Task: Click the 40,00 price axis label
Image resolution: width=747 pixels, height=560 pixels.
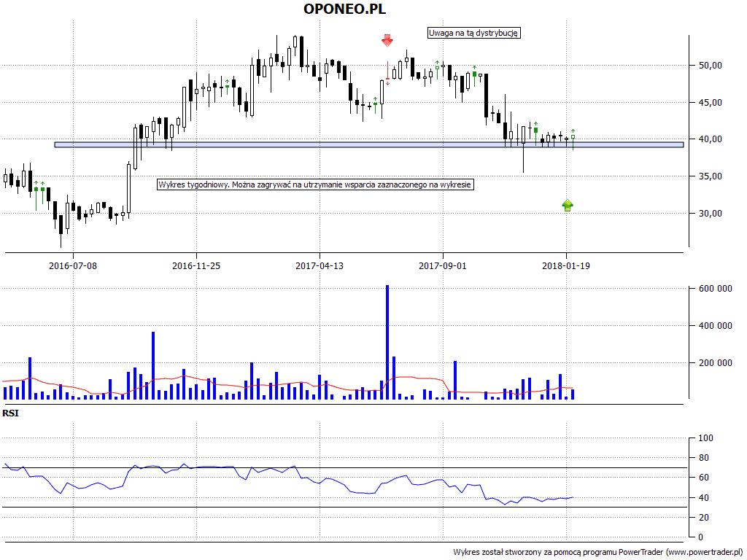Action: (711, 139)
